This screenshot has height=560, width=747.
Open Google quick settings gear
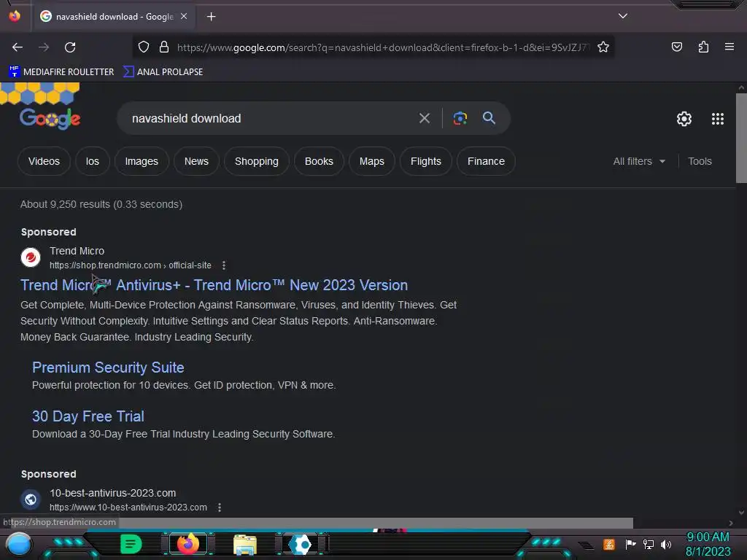click(x=684, y=119)
